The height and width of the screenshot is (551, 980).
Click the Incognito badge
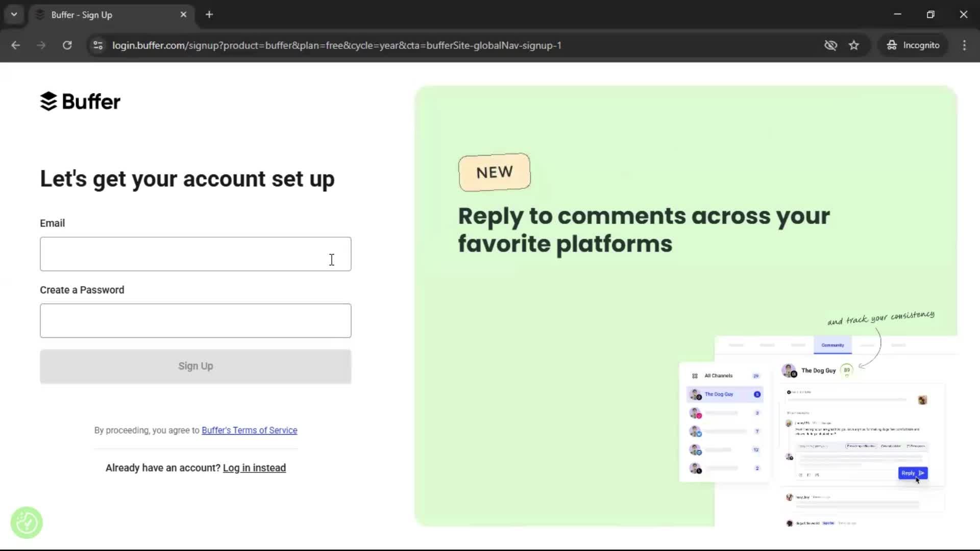coord(914,45)
